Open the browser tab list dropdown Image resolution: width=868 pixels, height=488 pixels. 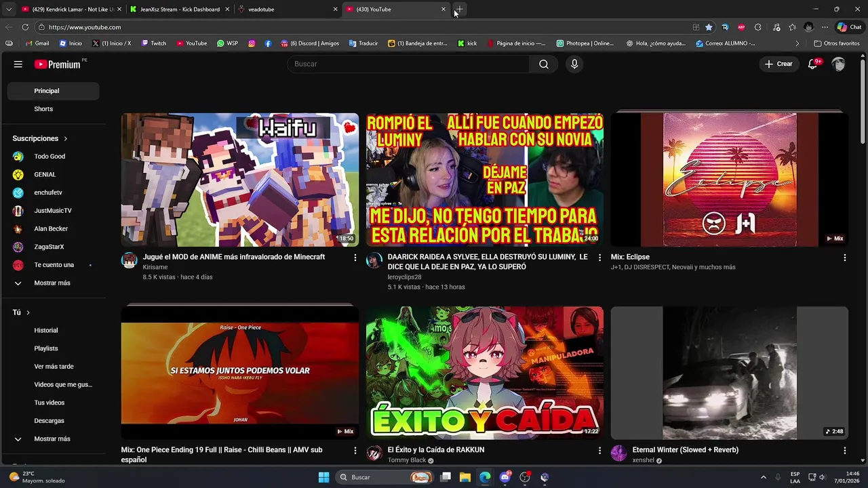pyautogui.click(x=8, y=9)
